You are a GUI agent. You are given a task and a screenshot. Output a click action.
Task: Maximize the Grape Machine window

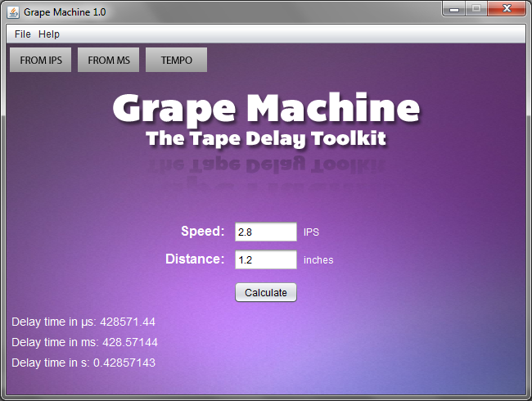point(476,9)
